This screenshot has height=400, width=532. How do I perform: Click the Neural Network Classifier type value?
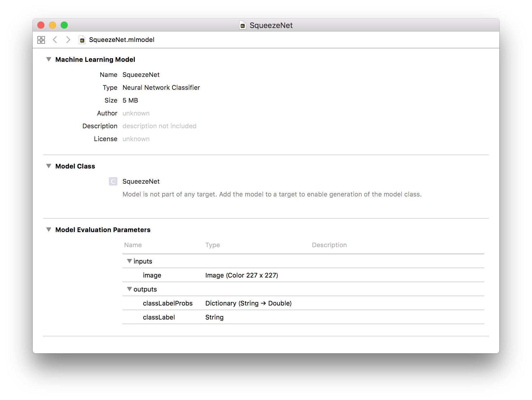coord(161,87)
